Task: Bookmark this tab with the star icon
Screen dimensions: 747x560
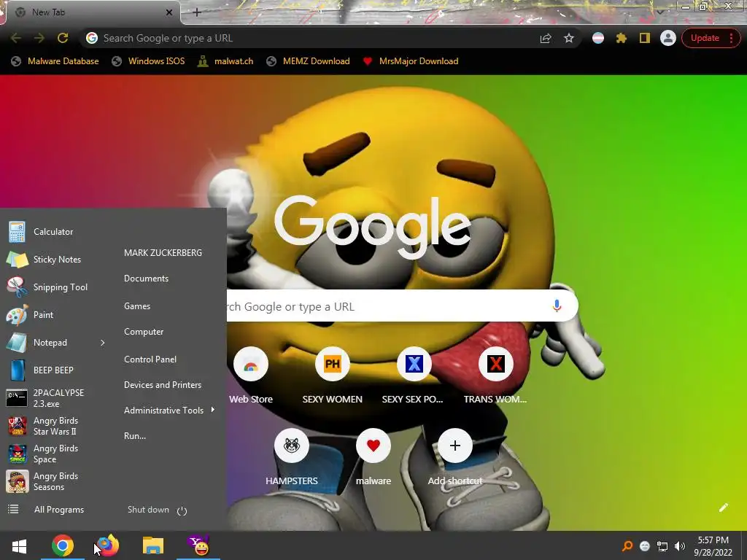Action: click(x=569, y=38)
